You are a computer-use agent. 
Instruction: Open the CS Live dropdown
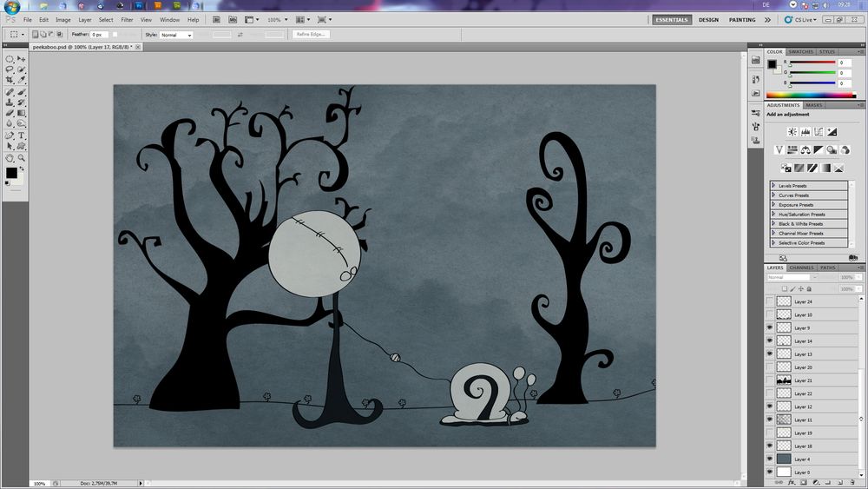(x=800, y=19)
